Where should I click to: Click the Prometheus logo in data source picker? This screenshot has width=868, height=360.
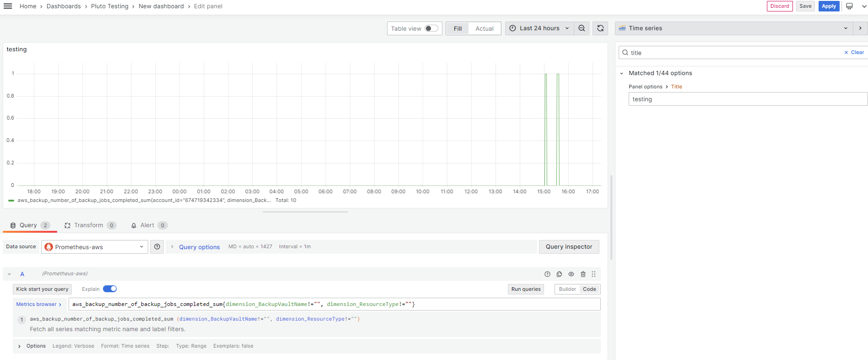[49, 247]
